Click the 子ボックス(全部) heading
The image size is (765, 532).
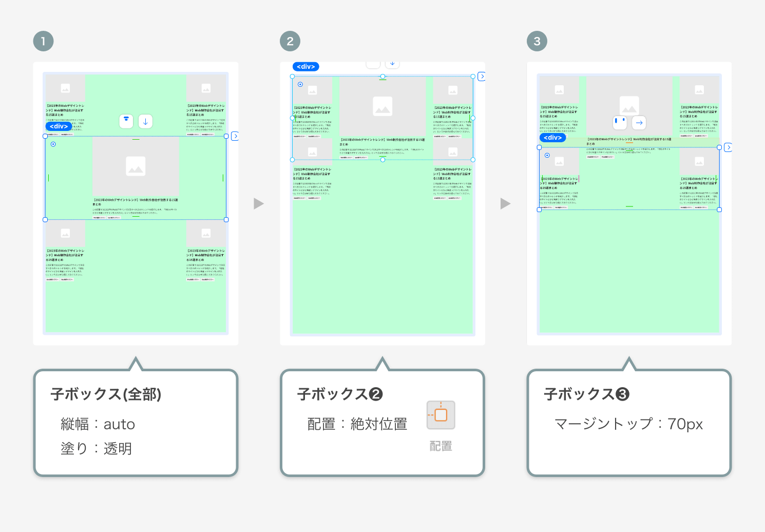[106, 394]
